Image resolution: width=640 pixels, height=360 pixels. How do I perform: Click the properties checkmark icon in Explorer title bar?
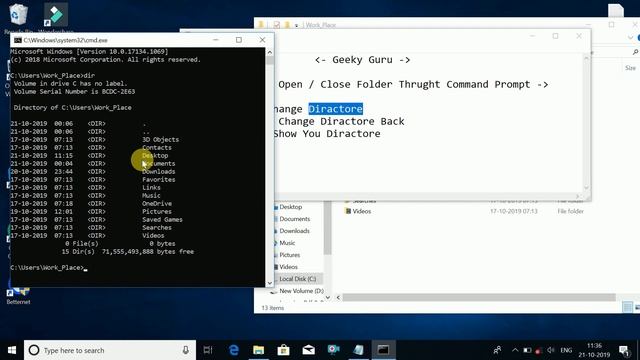pos(277,25)
